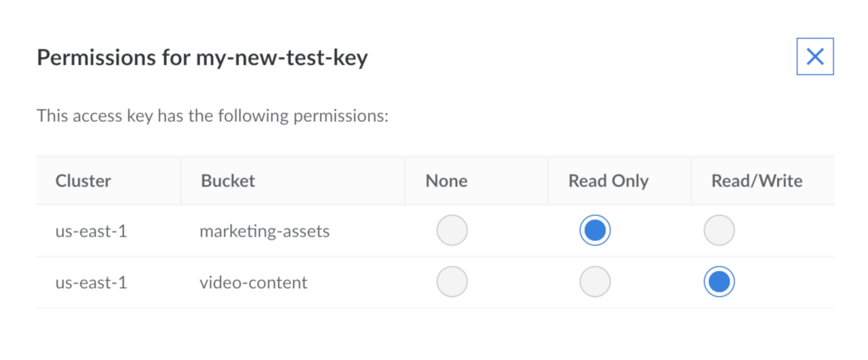This screenshot has width=868, height=360.
Task: Click the access key permissions description text
Action: point(212,116)
